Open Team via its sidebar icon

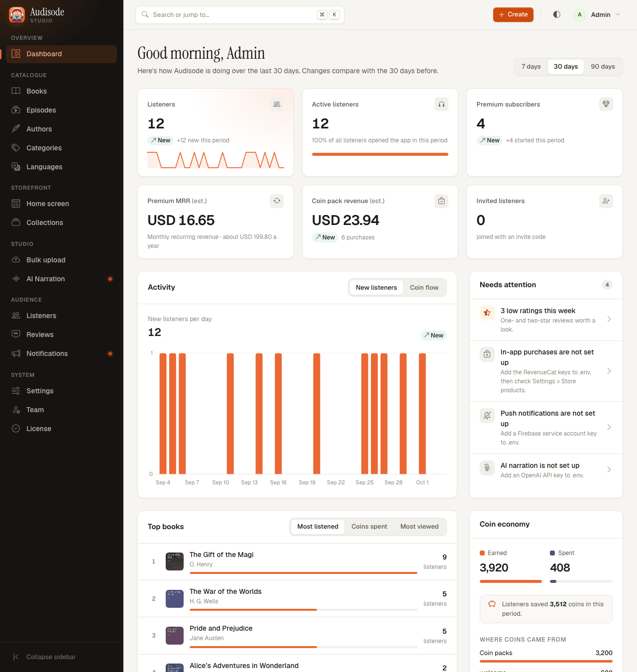(16, 410)
